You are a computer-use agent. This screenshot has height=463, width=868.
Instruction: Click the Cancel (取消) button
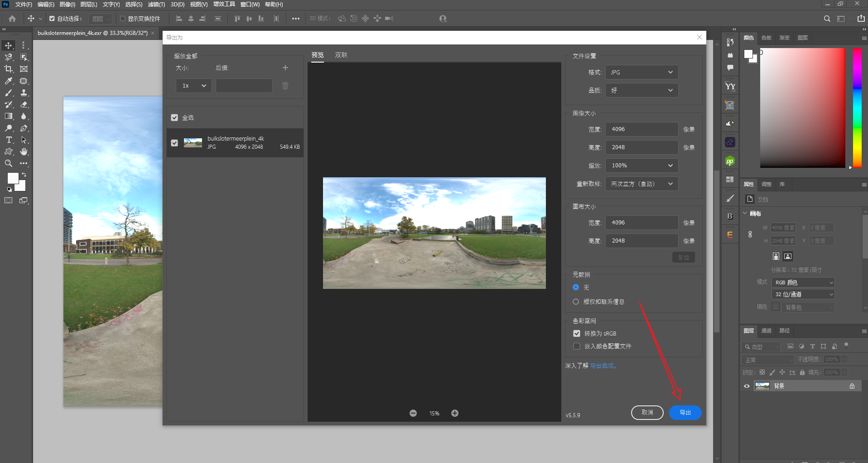point(647,413)
